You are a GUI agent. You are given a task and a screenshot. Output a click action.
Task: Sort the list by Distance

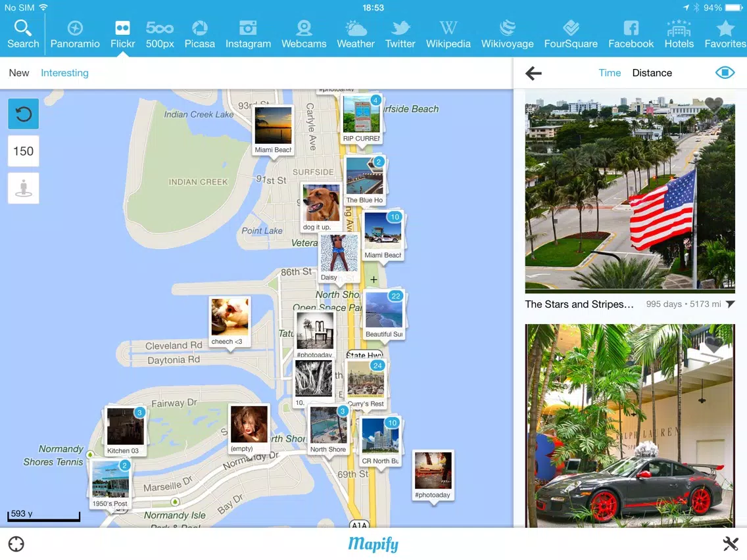click(652, 73)
